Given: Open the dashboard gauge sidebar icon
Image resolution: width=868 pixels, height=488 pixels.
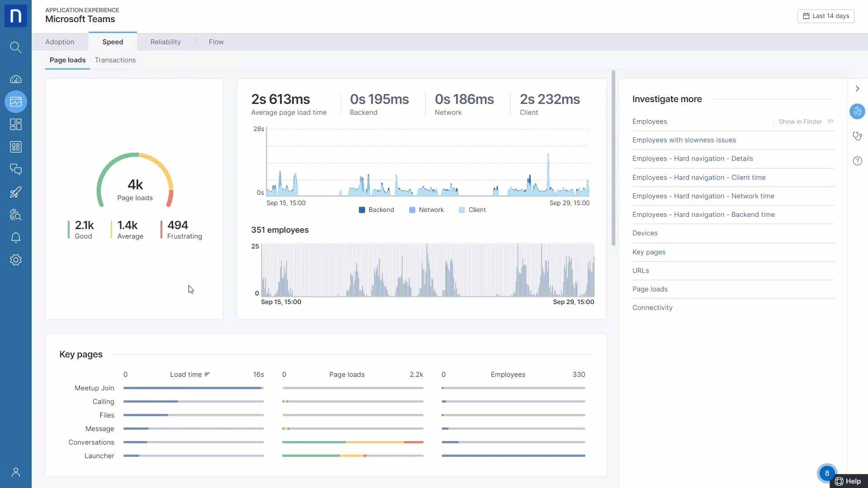Looking at the screenshot, I should [x=16, y=80].
